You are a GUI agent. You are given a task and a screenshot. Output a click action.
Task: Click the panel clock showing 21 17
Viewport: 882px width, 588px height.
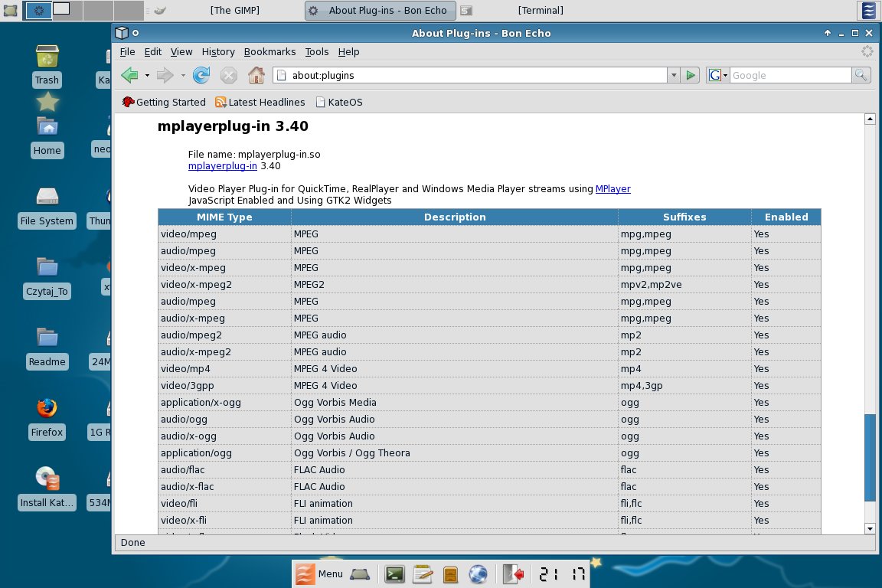[562, 574]
